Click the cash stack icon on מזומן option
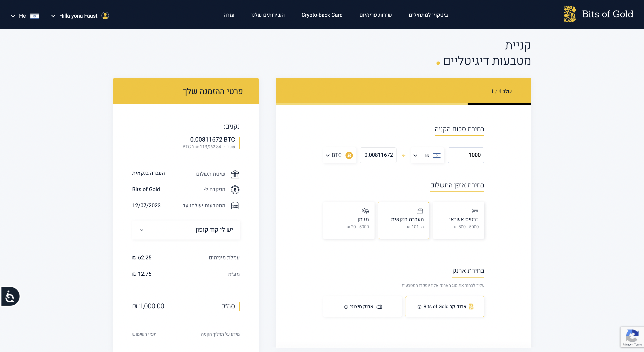This screenshot has width=644, height=352. coord(365,210)
